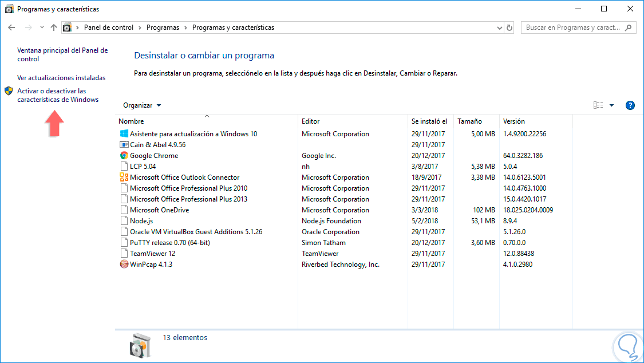Expand the view options dropdown arrow
This screenshot has width=644, height=363.
coord(611,105)
